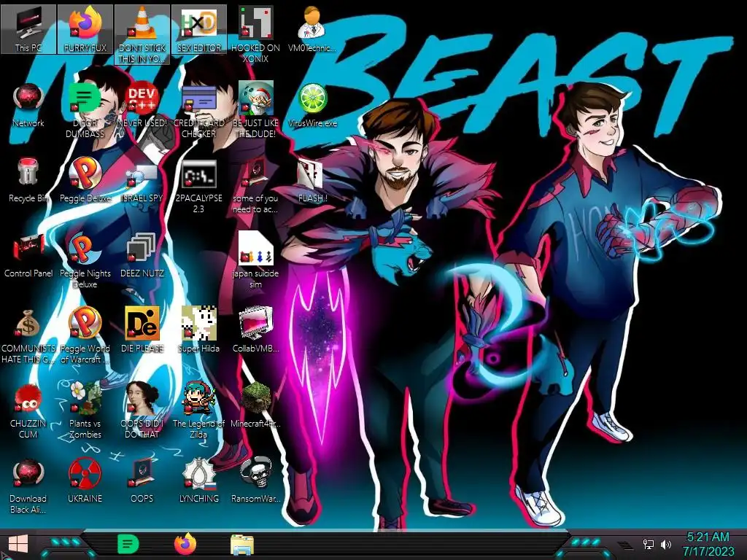This screenshot has height=560, width=747.
Task: Open the COMMUNISTS HATE THIS money bag icon
Action: click(28, 335)
